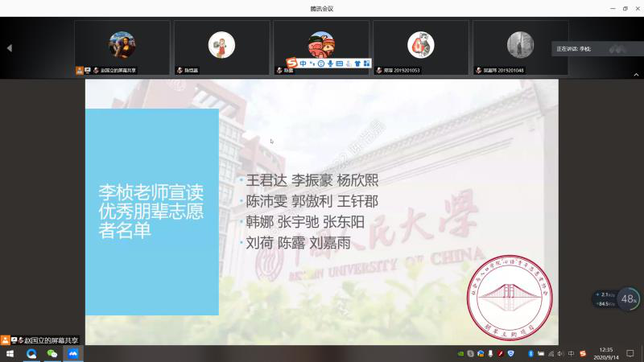This screenshot has width=644, height=362.
Task: Click the participant thumbnail numbered 2019201053
Action: 420,47
